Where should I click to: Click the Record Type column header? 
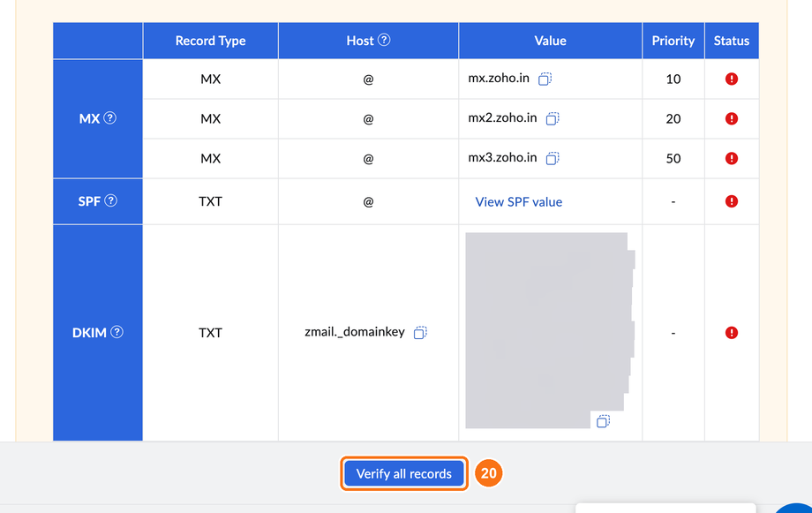point(210,41)
